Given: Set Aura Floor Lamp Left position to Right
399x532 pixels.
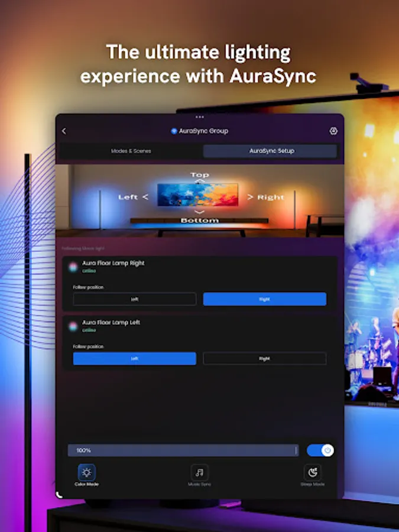Looking at the screenshot, I should (265, 359).
